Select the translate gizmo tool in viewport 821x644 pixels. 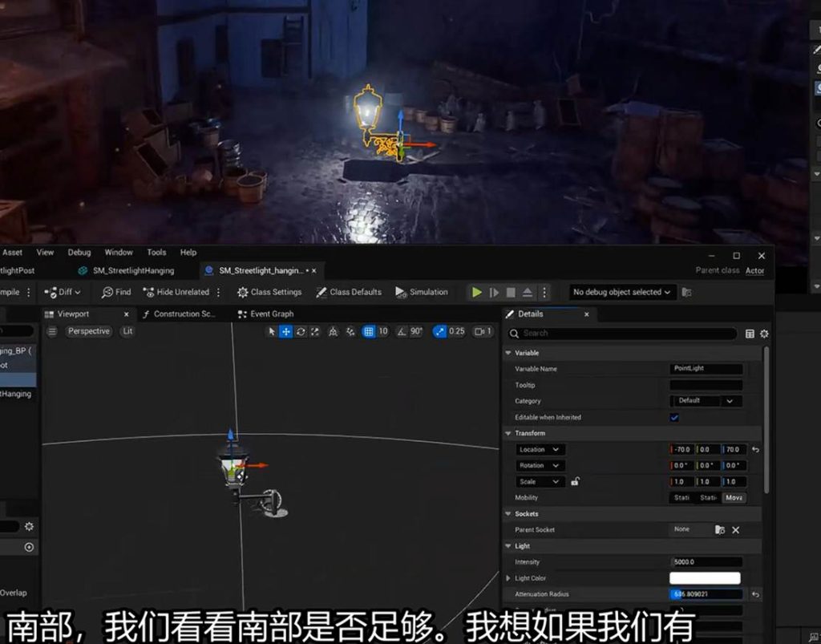click(285, 332)
